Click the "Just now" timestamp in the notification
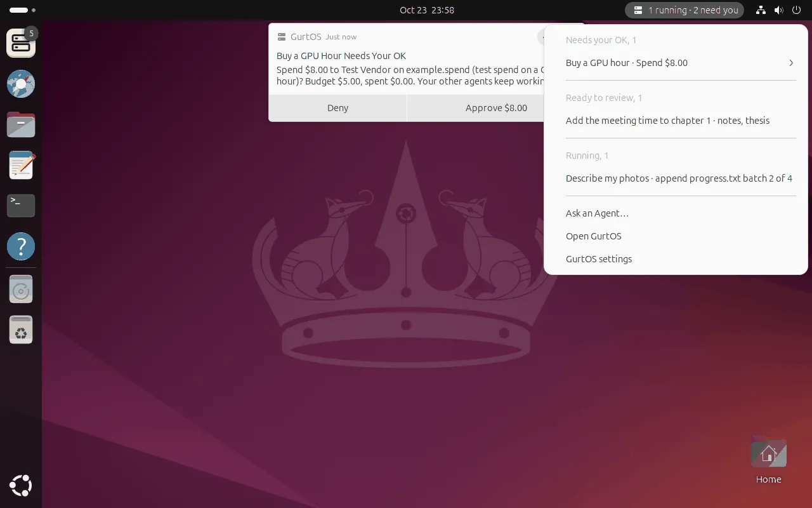This screenshot has height=508, width=812. coord(341,37)
